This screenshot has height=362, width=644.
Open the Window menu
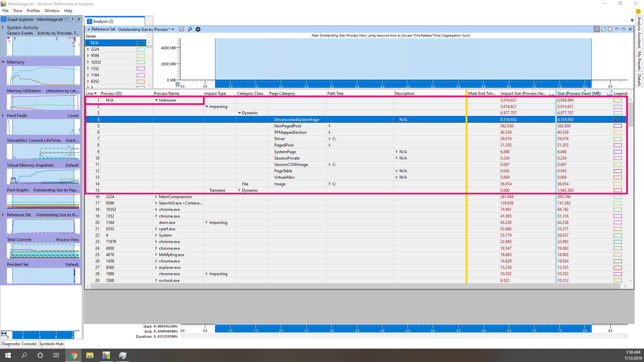52,11
